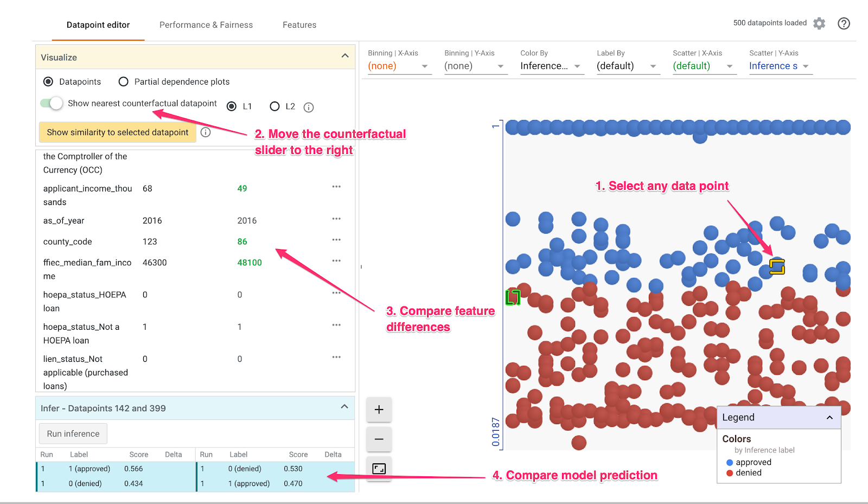Toggle the nearest counterfactual datapoint switch
The image size is (868, 504).
pyautogui.click(x=52, y=103)
